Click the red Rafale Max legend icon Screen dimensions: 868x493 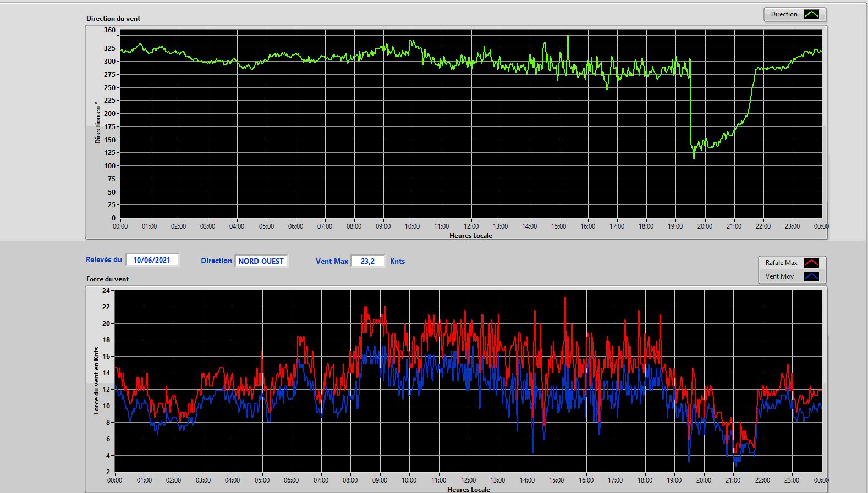[811, 263]
